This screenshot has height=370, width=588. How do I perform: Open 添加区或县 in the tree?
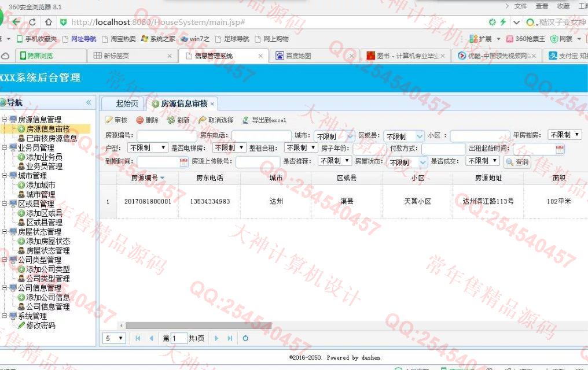click(44, 213)
